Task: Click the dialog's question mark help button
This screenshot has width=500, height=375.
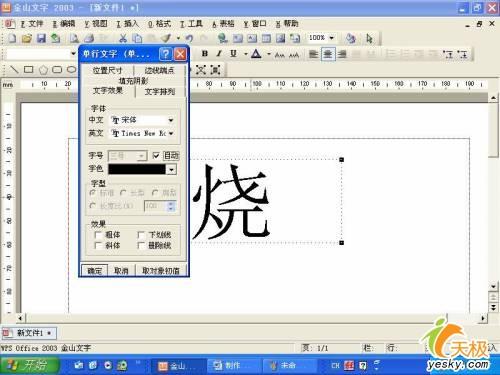Action: (x=166, y=54)
